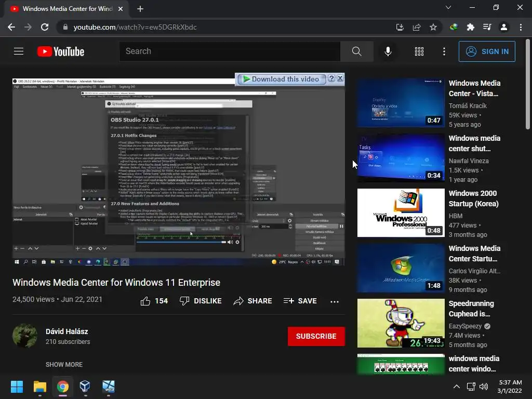This screenshot has height=399, width=532.
Task: Open media controls icon in Chrome toolbar
Action: (x=487, y=27)
